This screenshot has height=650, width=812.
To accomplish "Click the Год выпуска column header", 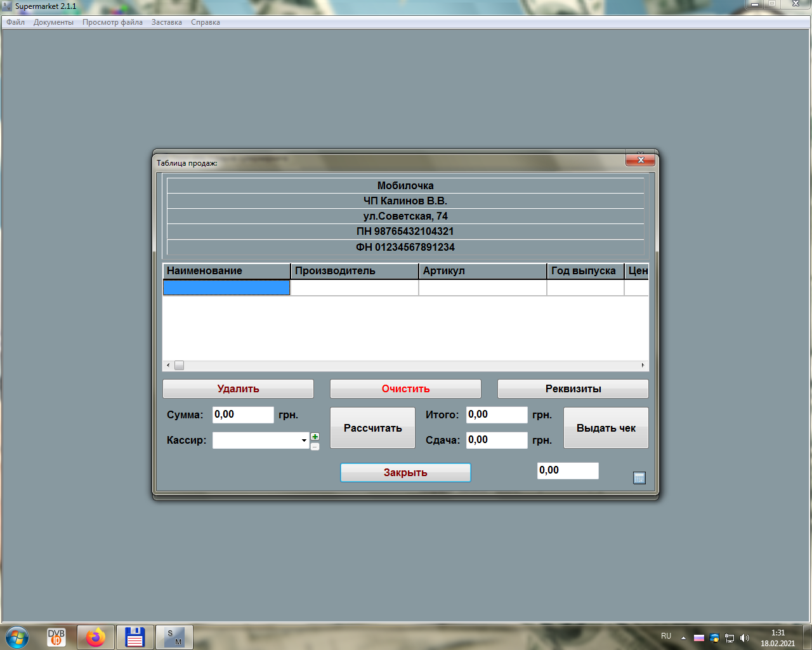I will point(586,271).
